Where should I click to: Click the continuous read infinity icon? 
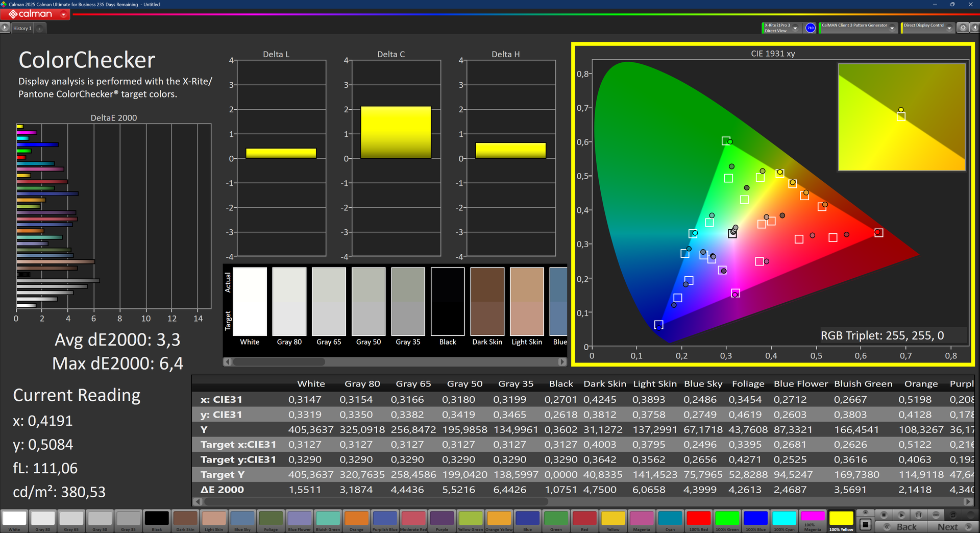click(936, 515)
